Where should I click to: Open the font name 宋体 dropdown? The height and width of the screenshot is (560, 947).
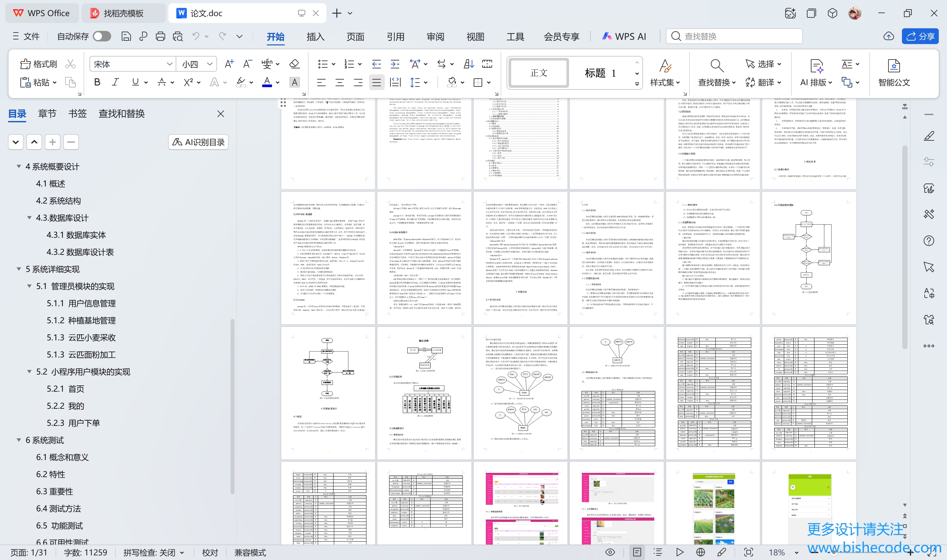click(169, 64)
